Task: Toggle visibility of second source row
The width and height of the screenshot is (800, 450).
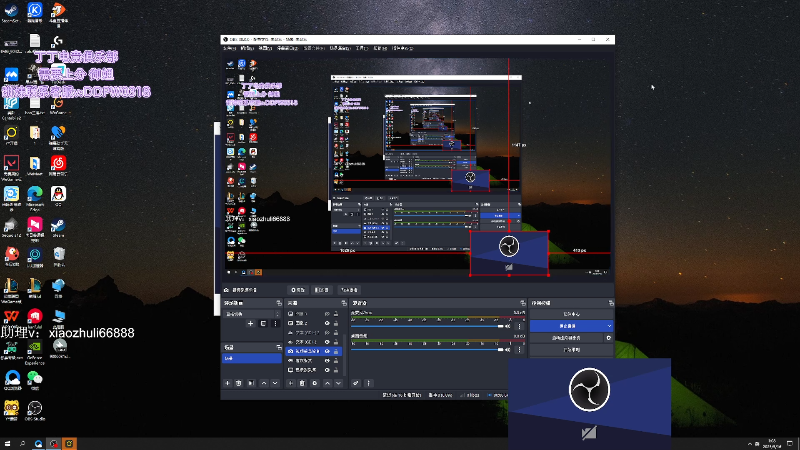Action: (x=327, y=323)
